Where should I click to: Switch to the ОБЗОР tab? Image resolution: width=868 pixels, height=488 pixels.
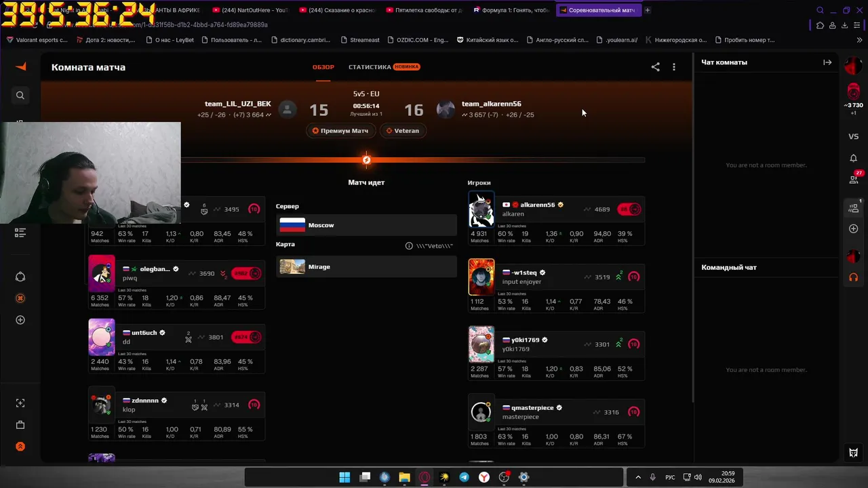click(323, 67)
